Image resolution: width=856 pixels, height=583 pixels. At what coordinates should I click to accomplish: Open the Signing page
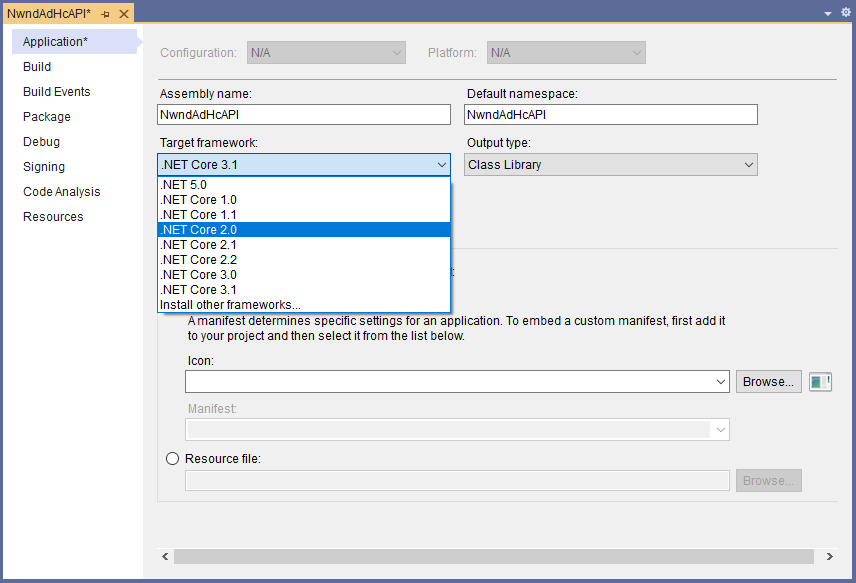[x=44, y=167]
